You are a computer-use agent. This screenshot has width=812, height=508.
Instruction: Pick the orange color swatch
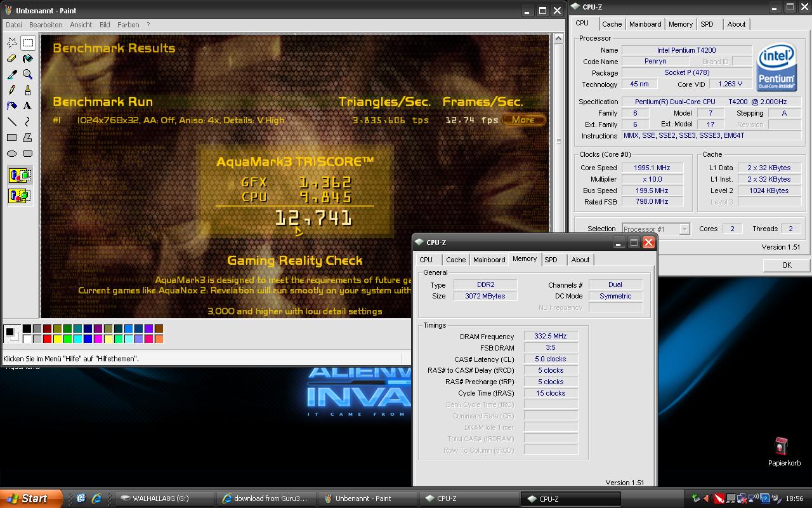(159, 339)
